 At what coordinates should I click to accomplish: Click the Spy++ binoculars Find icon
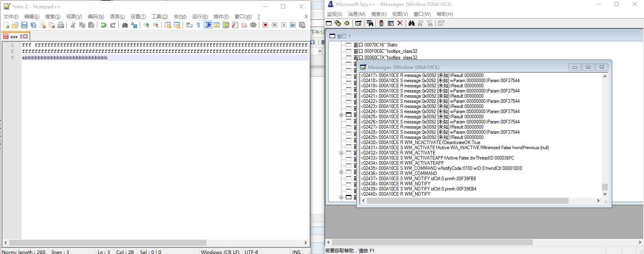click(x=411, y=23)
